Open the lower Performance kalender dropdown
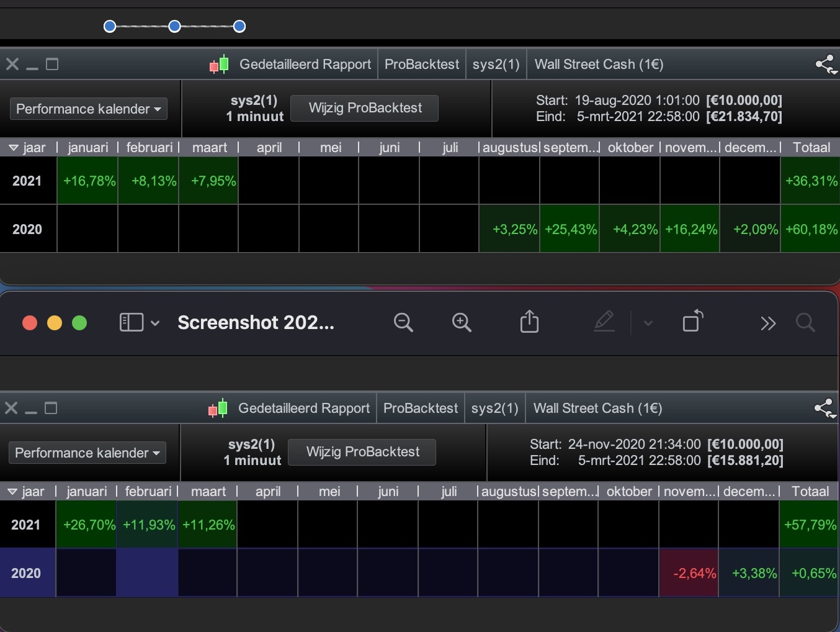 (87, 453)
